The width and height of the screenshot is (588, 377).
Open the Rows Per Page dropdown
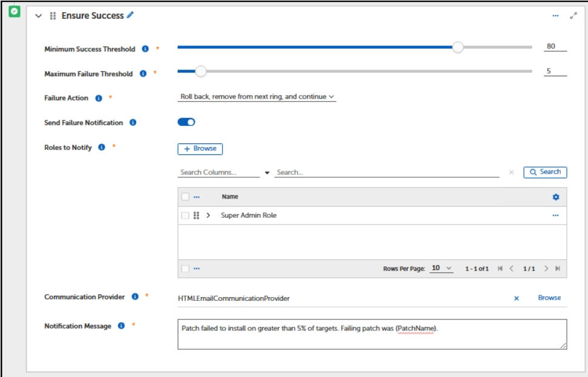pos(442,269)
